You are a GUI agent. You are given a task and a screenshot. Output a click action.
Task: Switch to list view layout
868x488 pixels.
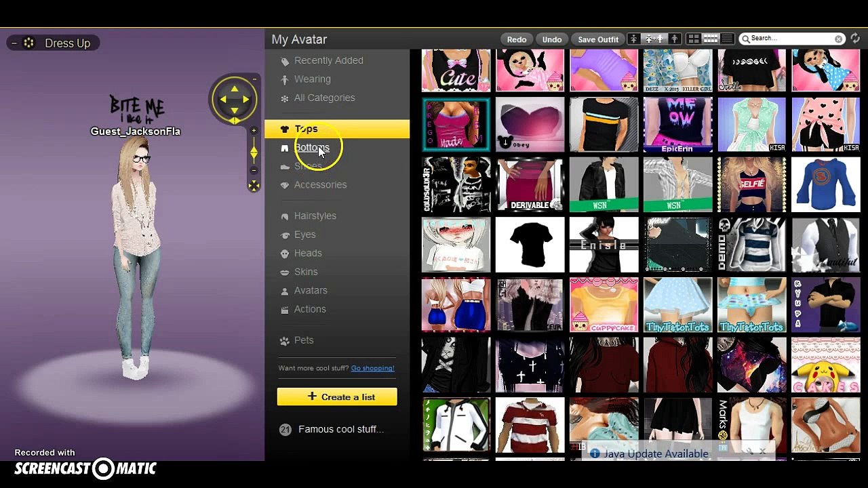pyautogui.click(x=727, y=39)
